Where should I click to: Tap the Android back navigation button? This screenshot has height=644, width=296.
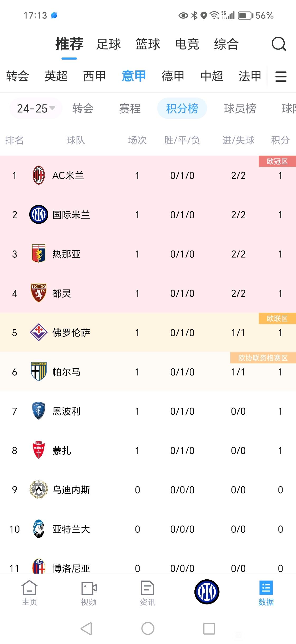[86, 629]
